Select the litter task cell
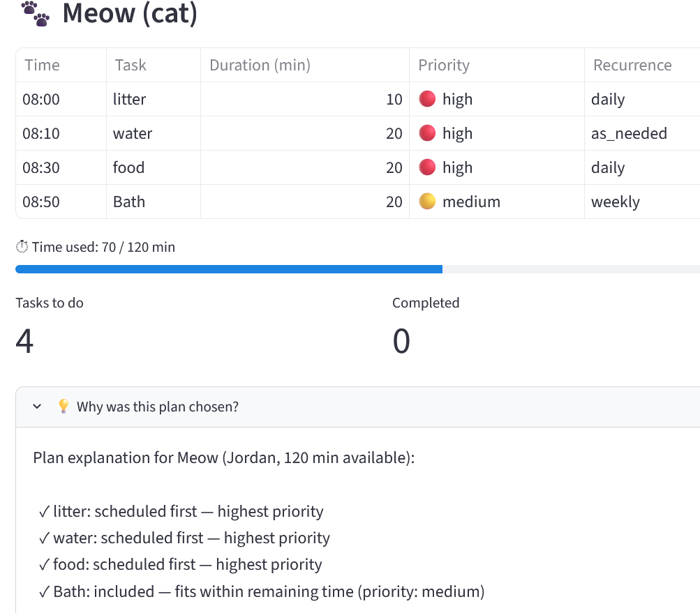Image resolution: width=700 pixels, height=613 pixels. coord(154,99)
